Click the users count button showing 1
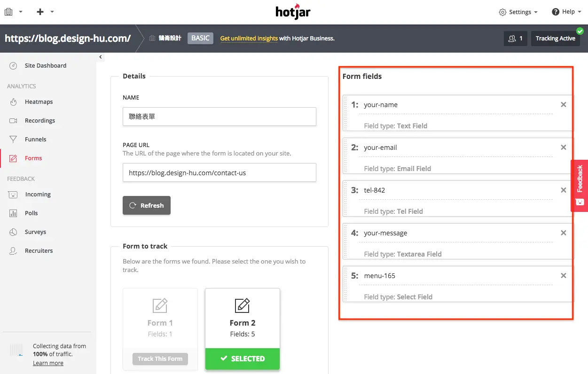This screenshot has height=374, width=588. click(515, 39)
